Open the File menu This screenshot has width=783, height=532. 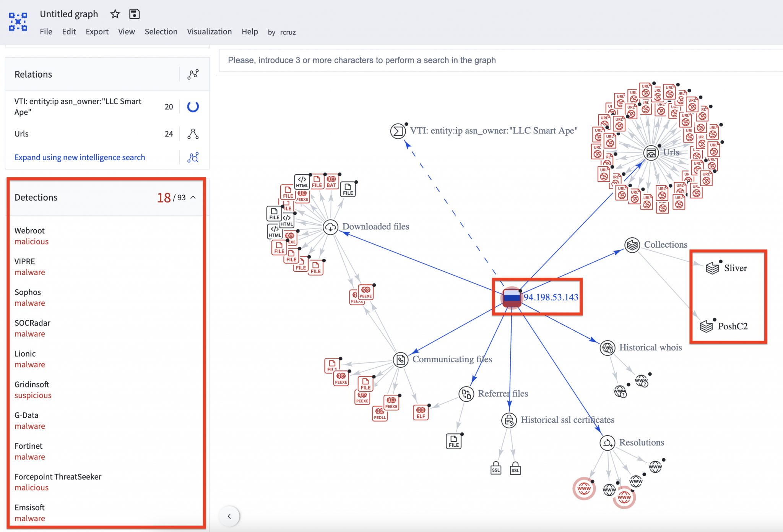pyautogui.click(x=46, y=32)
